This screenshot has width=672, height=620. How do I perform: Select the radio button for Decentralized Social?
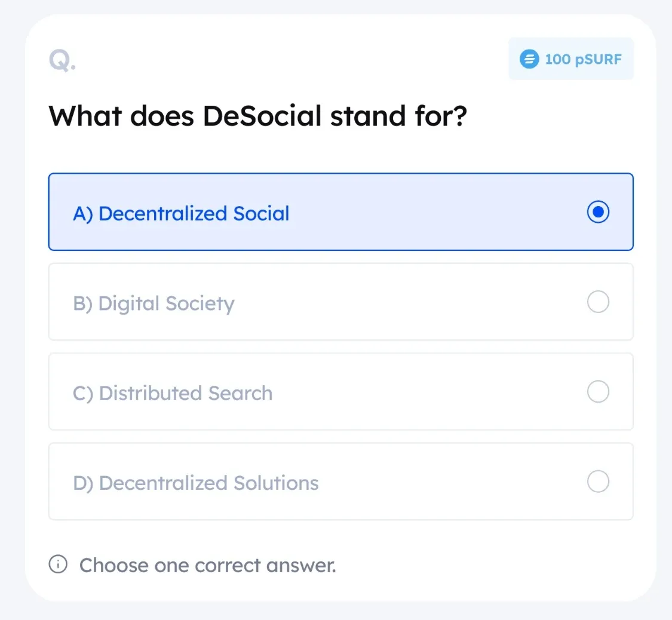(598, 212)
